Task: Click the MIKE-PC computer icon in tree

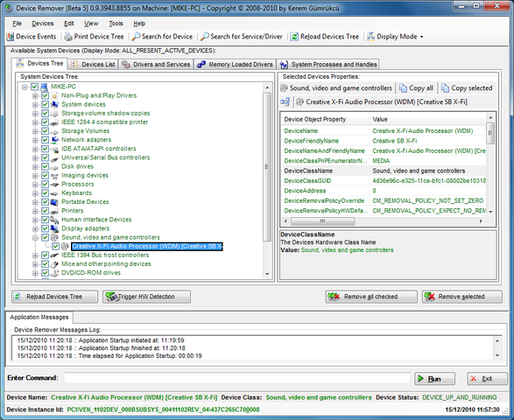Action: 45,87
